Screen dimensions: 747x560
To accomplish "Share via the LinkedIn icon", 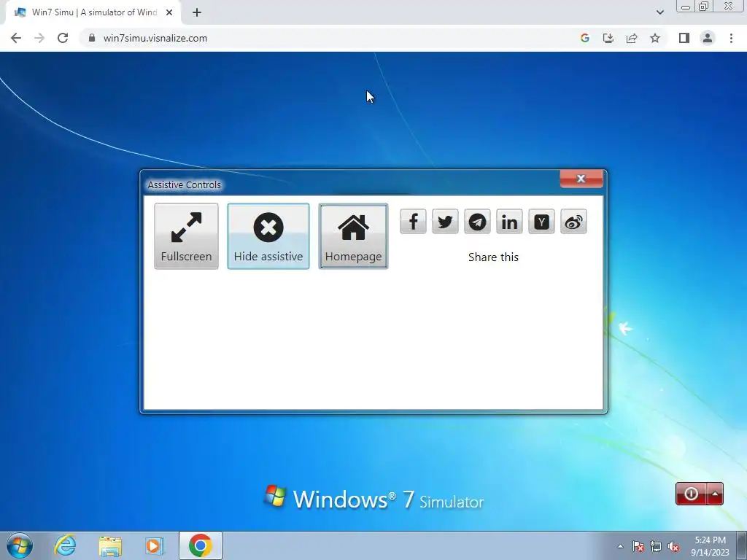I will [x=509, y=222].
